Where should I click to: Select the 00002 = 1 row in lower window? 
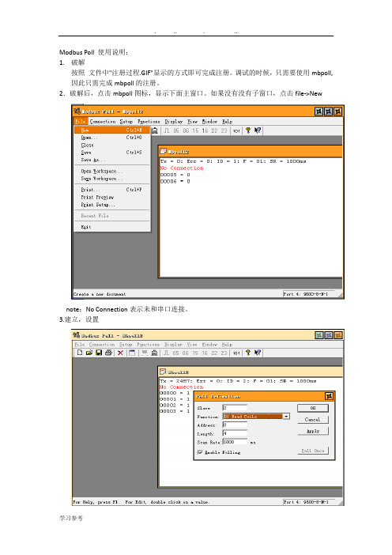pyautogui.click(x=175, y=406)
